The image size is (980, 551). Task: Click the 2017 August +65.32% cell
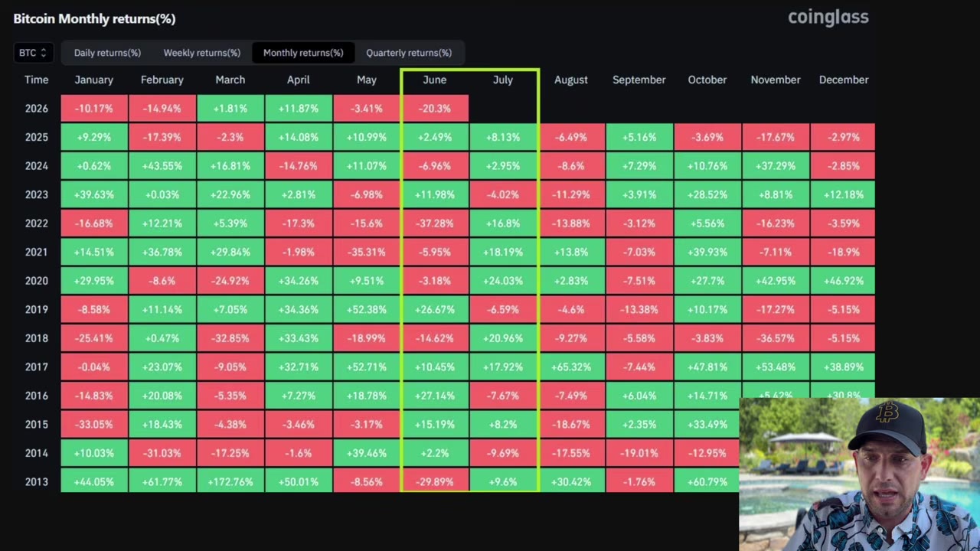point(571,367)
